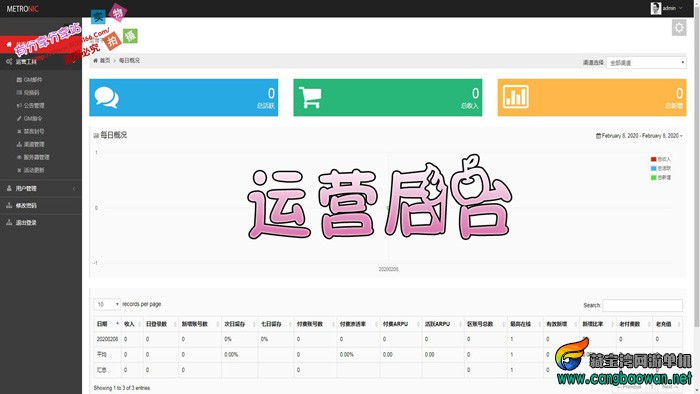Viewport: 700px width, 394px height.
Task: Select the GM指令 pencil icon
Action: tap(19, 119)
